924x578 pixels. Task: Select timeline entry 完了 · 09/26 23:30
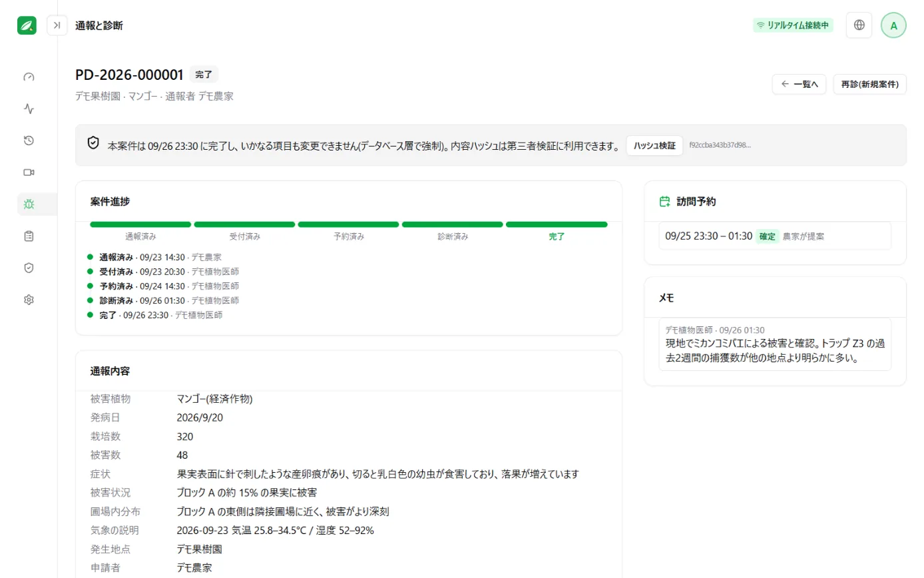pyautogui.click(x=161, y=315)
